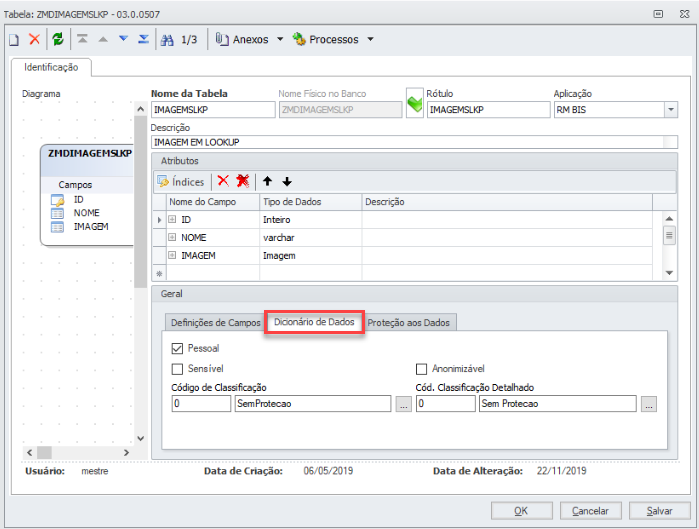
Task: Open lookup button for Código de Classificação
Action: [x=403, y=404]
